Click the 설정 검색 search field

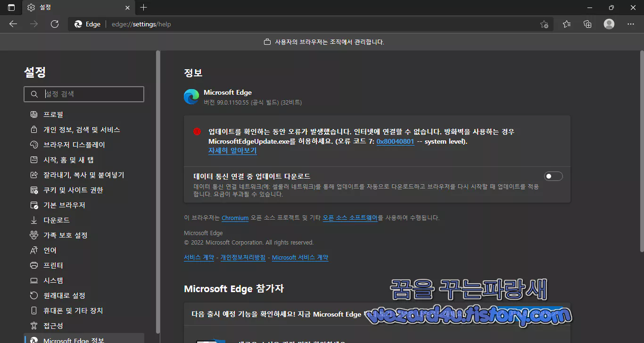[x=84, y=94]
